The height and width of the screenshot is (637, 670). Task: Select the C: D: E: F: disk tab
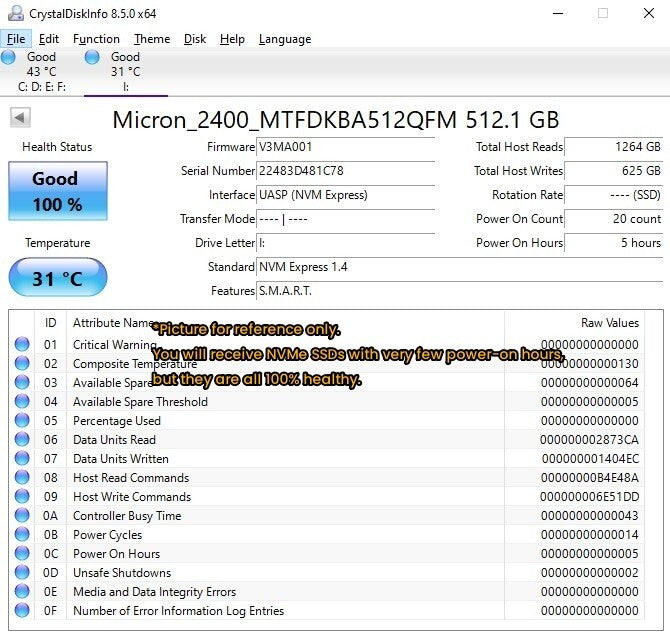click(x=42, y=72)
